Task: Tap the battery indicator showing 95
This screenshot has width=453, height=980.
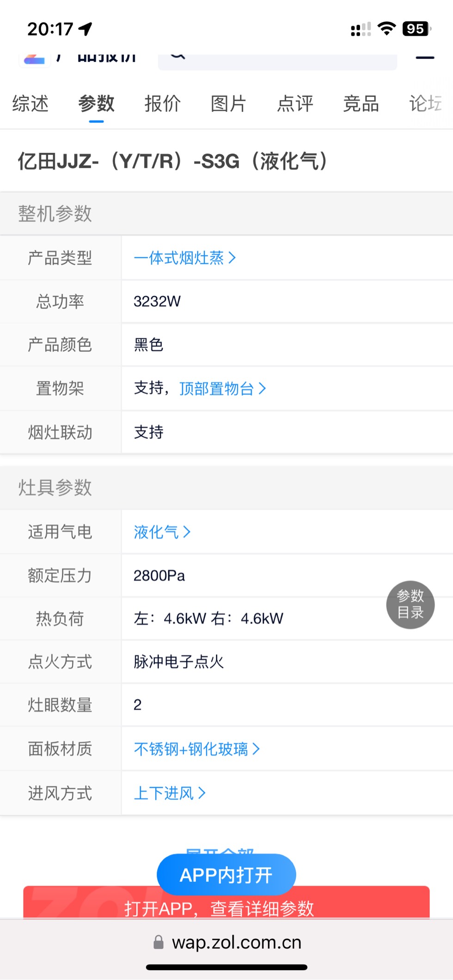Action: (416, 29)
